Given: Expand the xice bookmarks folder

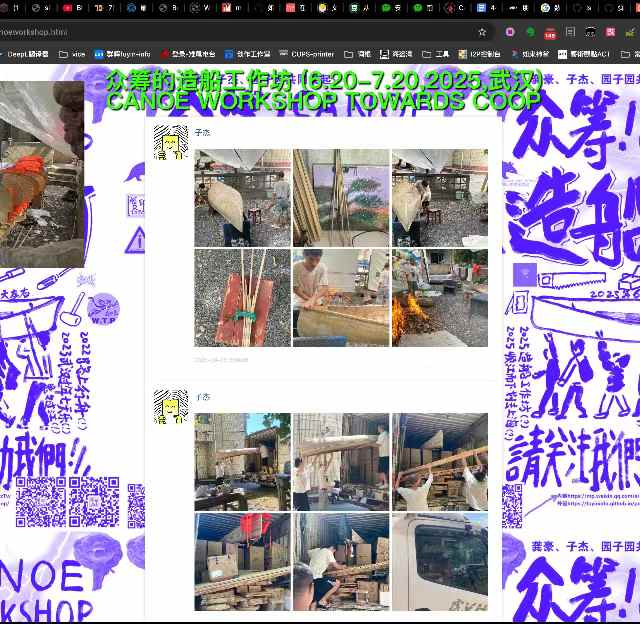Looking at the screenshot, I should pos(72,54).
